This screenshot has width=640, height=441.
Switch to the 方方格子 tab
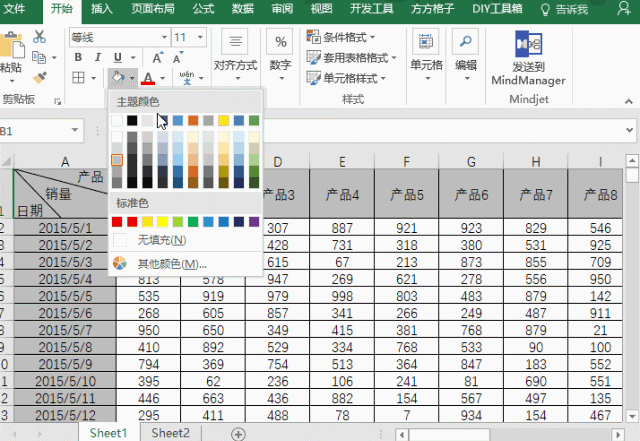432,9
